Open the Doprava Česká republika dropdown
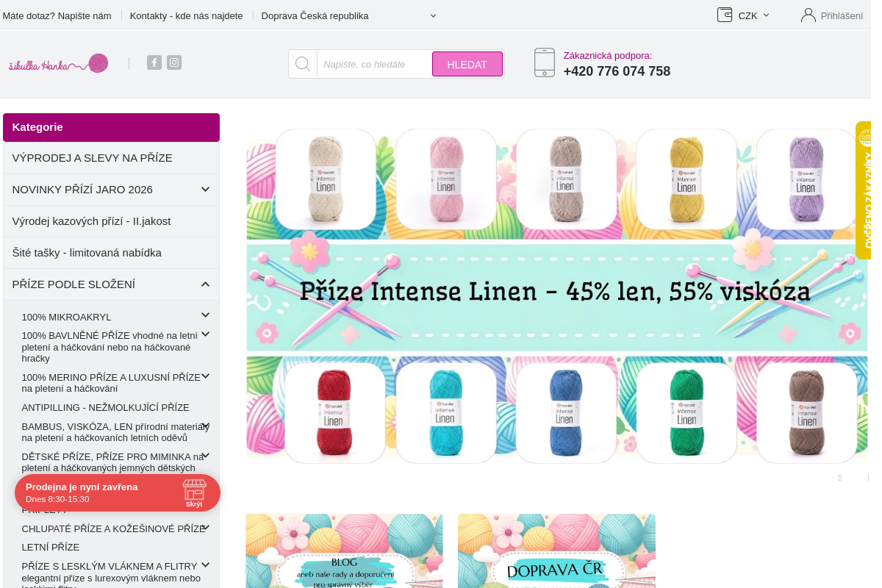 click(349, 15)
